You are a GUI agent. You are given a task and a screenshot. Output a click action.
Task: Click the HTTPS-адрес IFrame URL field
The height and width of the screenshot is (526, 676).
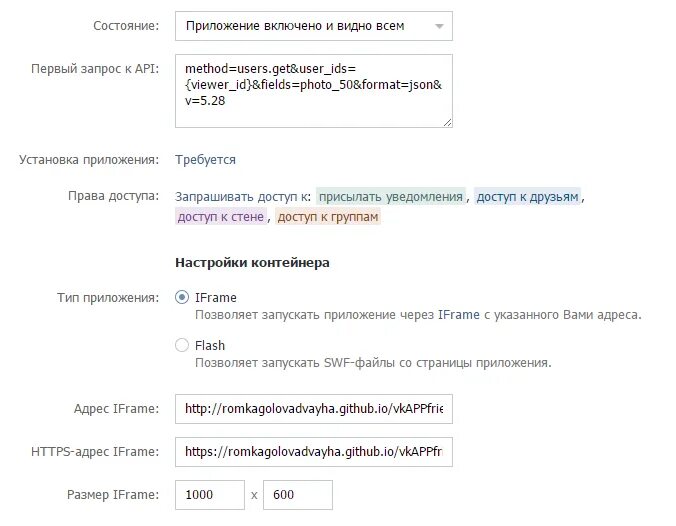(x=314, y=452)
